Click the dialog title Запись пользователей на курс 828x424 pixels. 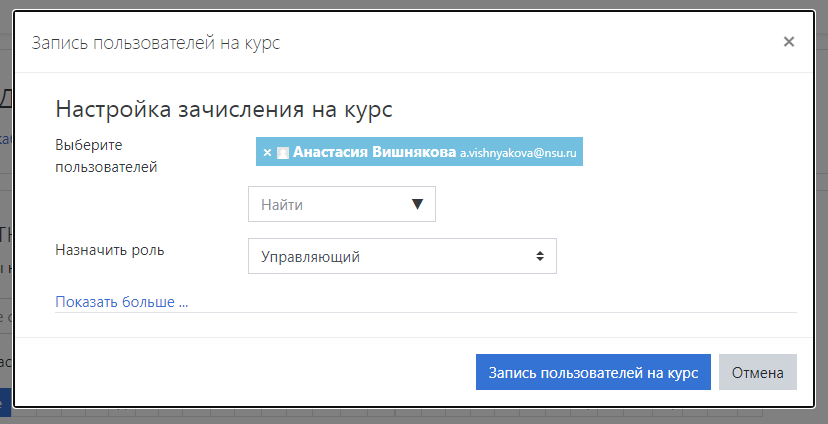click(x=156, y=43)
